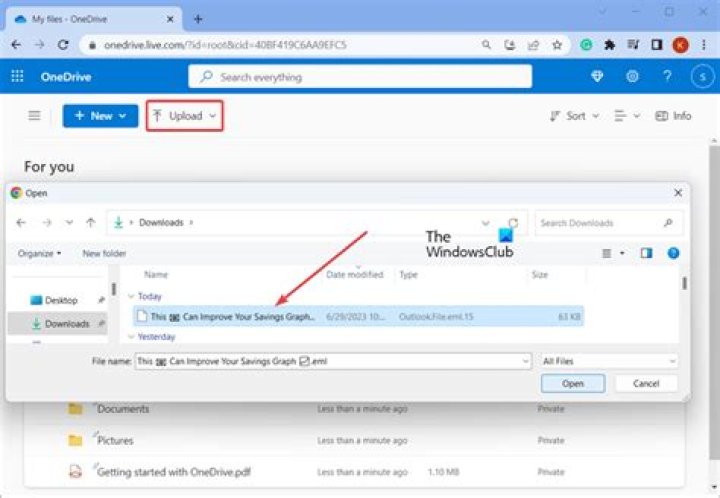Image resolution: width=720 pixels, height=498 pixels.
Task: Refresh the Downloads folder listing
Action: (x=513, y=223)
